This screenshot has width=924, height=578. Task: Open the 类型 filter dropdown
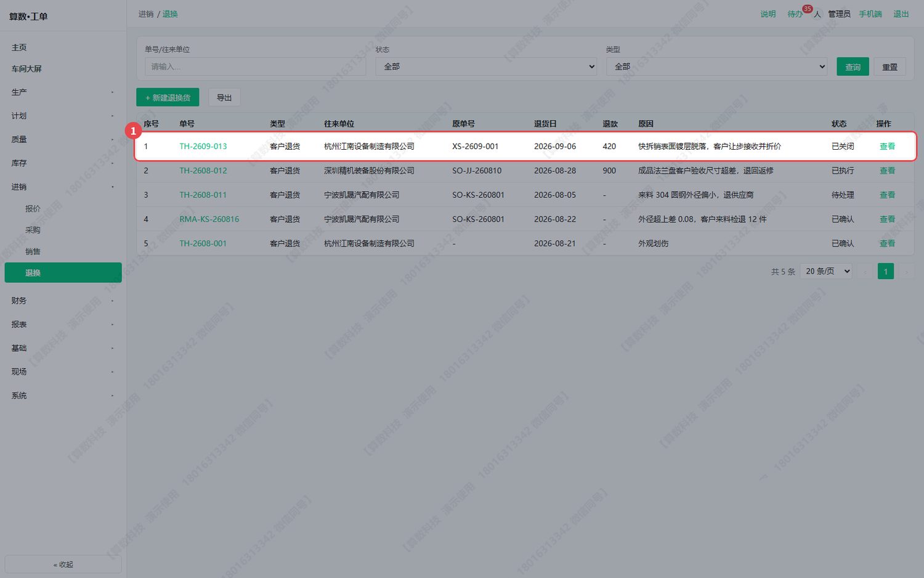coord(717,67)
